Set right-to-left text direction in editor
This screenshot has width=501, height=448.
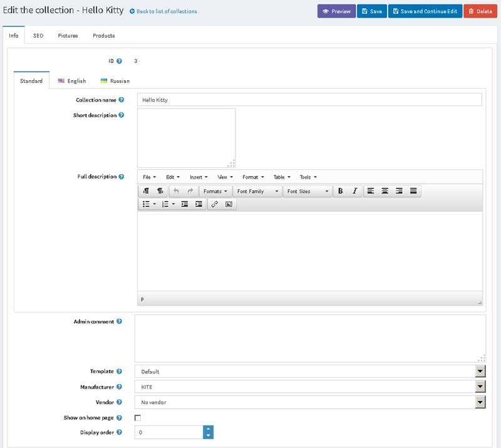[160, 191]
